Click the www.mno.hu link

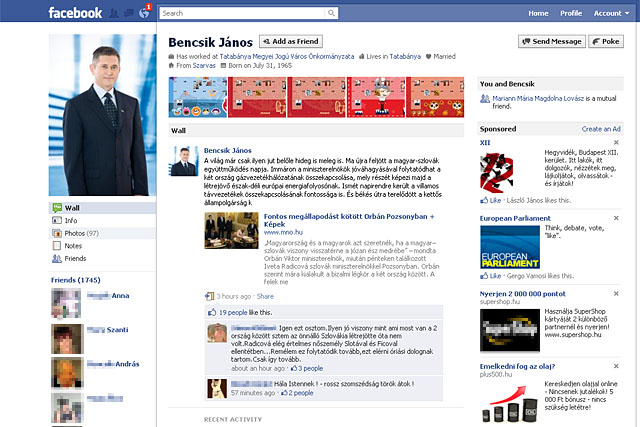coord(283,232)
